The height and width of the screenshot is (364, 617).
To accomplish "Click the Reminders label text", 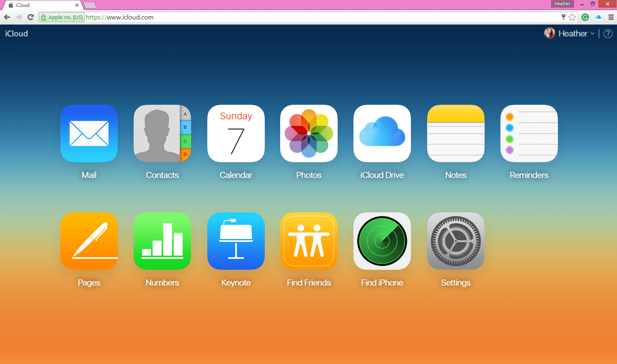I will coord(529,175).
